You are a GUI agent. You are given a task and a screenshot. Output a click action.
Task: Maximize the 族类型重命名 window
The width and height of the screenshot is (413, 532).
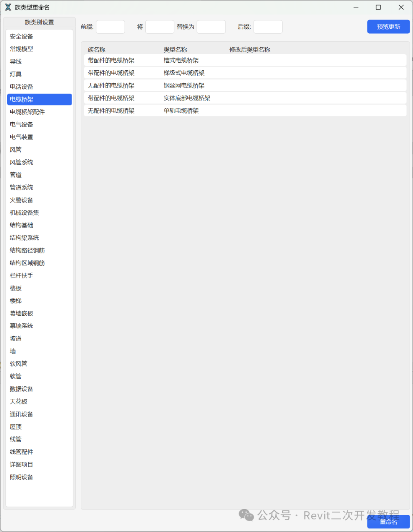378,7
